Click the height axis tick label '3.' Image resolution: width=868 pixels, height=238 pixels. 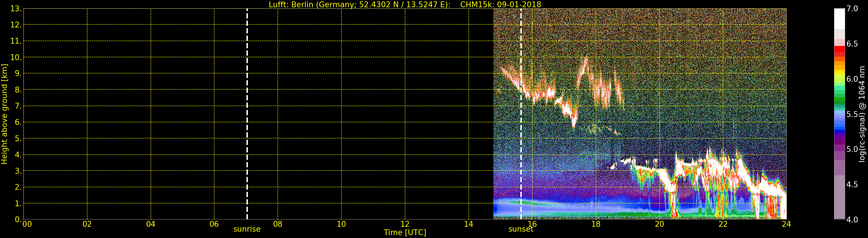18,171
